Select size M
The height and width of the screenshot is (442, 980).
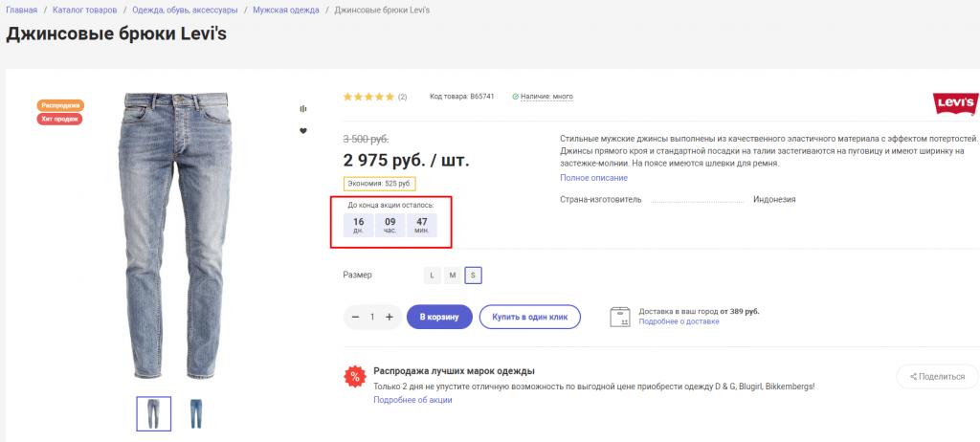[453, 276]
